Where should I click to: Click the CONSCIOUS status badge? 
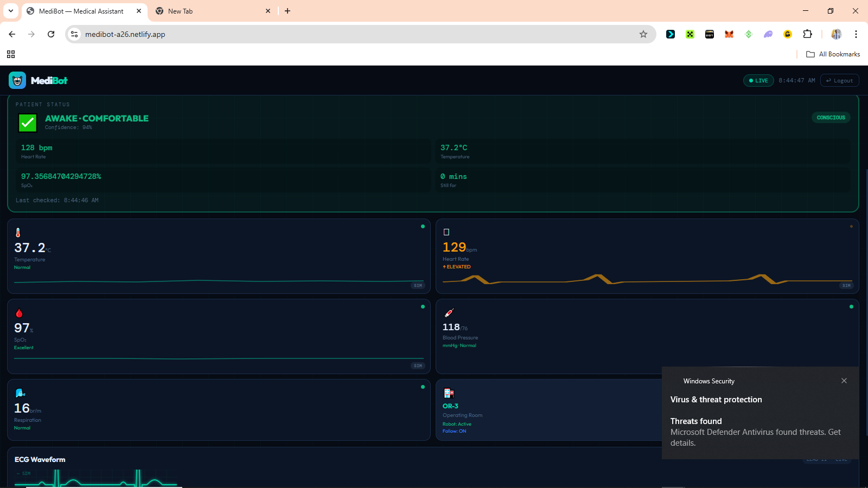tap(831, 118)
